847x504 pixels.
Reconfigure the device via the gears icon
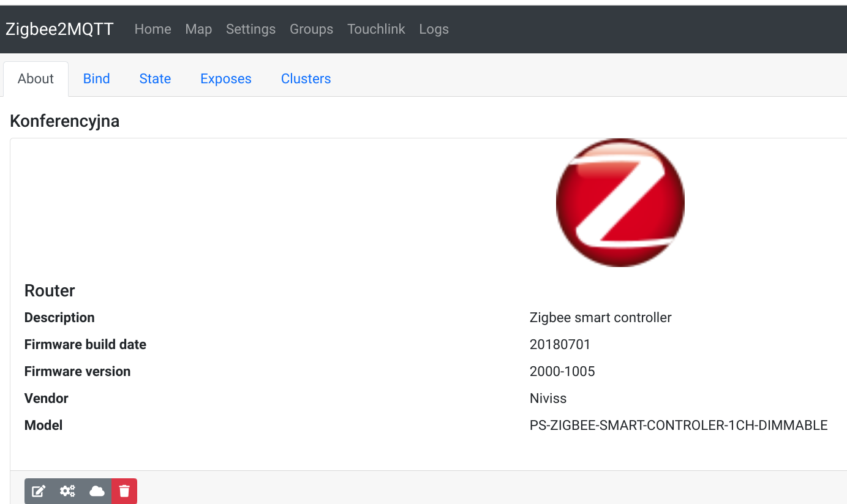(67, 491)
